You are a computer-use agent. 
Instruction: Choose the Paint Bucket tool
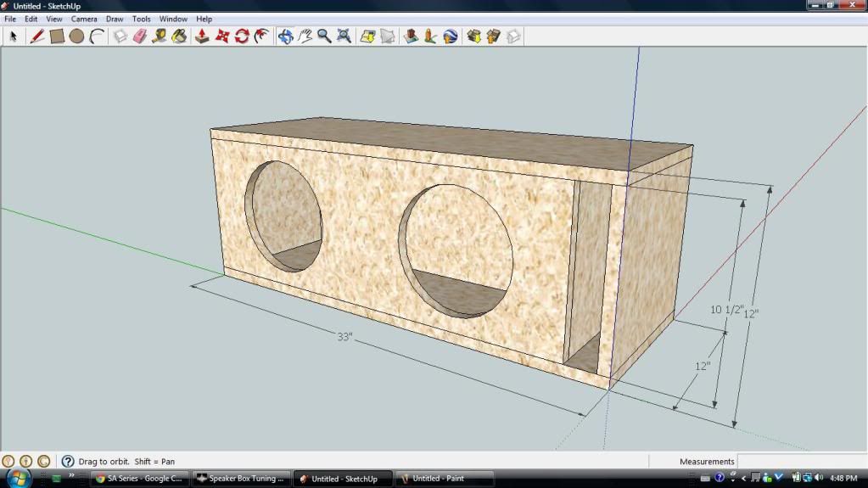point(179,36)
